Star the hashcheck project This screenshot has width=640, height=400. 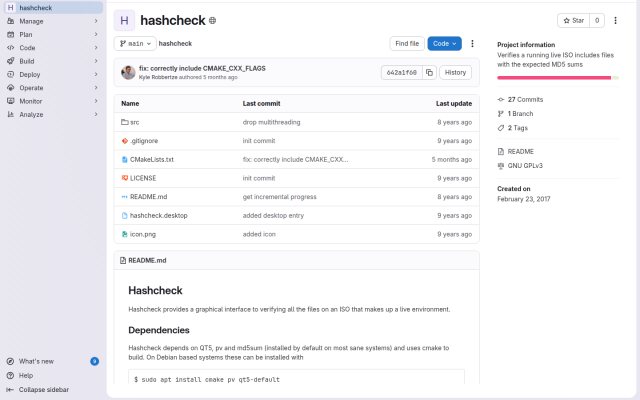pos(573,20)
